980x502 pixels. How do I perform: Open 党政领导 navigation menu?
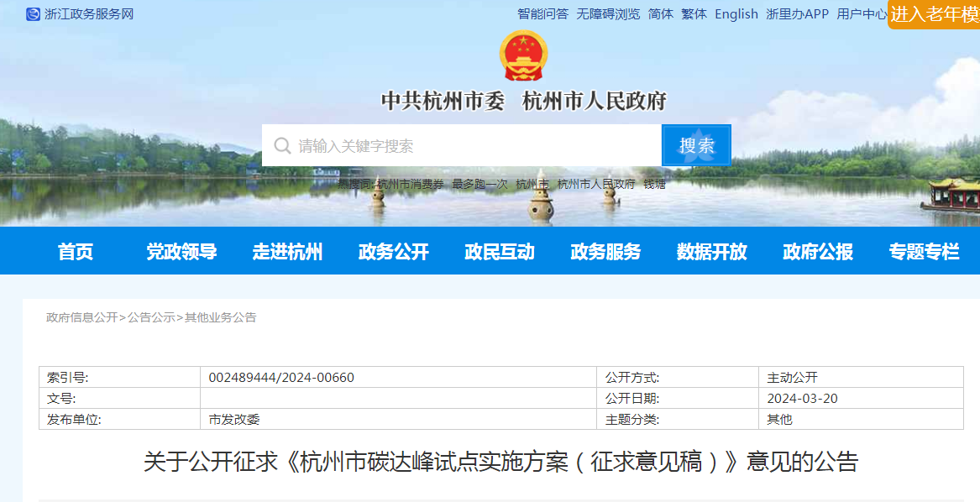pyautogui.click(x=181, y=252)
